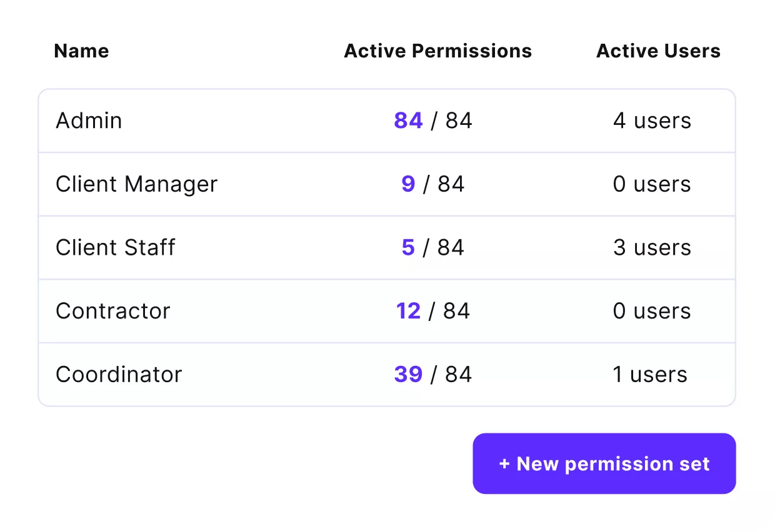The height and width of the screenshot is (532, 775).
Task: Select the Client Manager permission set row
Action: [x=137, y=184]
